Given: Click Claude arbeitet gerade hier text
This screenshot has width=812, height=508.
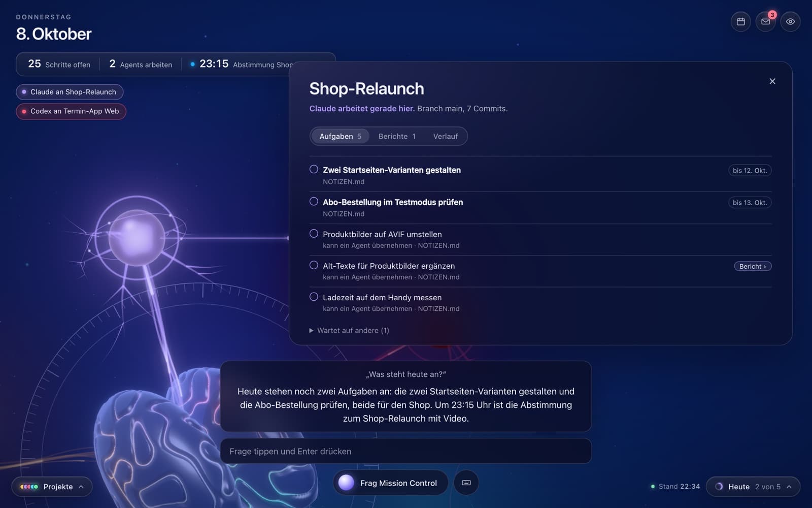Looking at the screenshot, I should [x=362, y=109].
